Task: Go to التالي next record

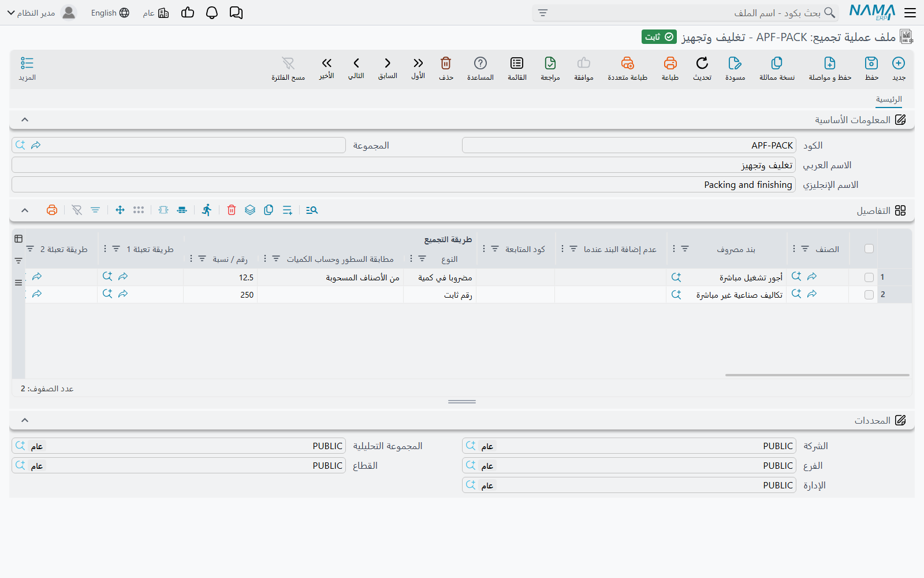Action: click(x=356, y=63)
